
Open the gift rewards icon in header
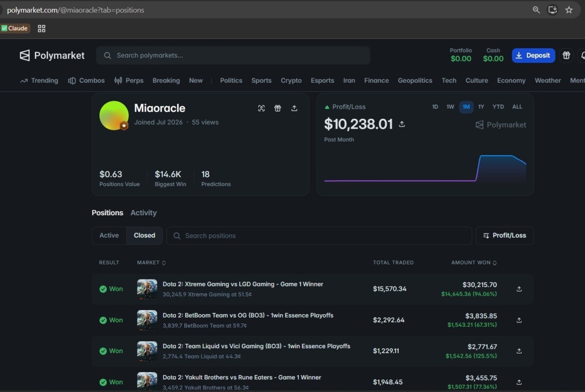coord(566,56)
